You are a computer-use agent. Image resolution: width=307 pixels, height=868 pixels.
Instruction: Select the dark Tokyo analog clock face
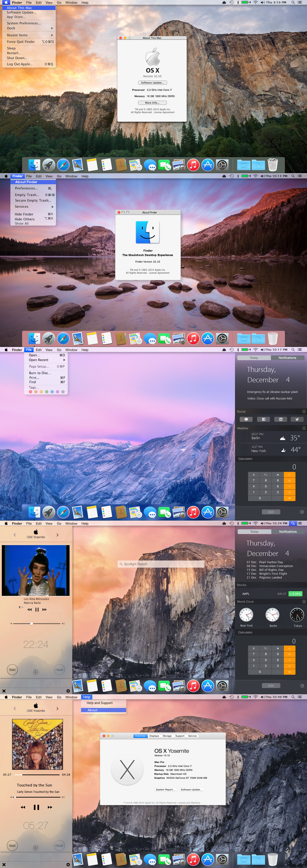click(x=297, y=615)
